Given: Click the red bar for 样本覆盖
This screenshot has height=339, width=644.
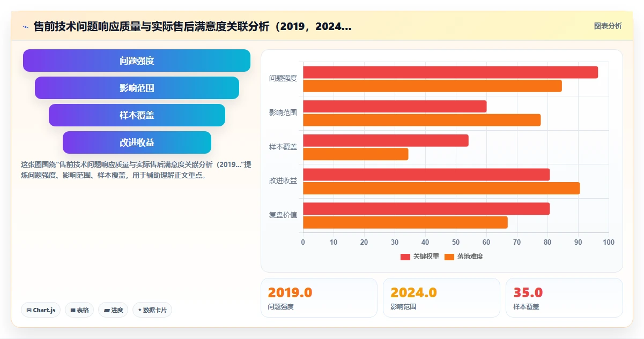Looking at the screenshot, I should (x=386, y=140).
